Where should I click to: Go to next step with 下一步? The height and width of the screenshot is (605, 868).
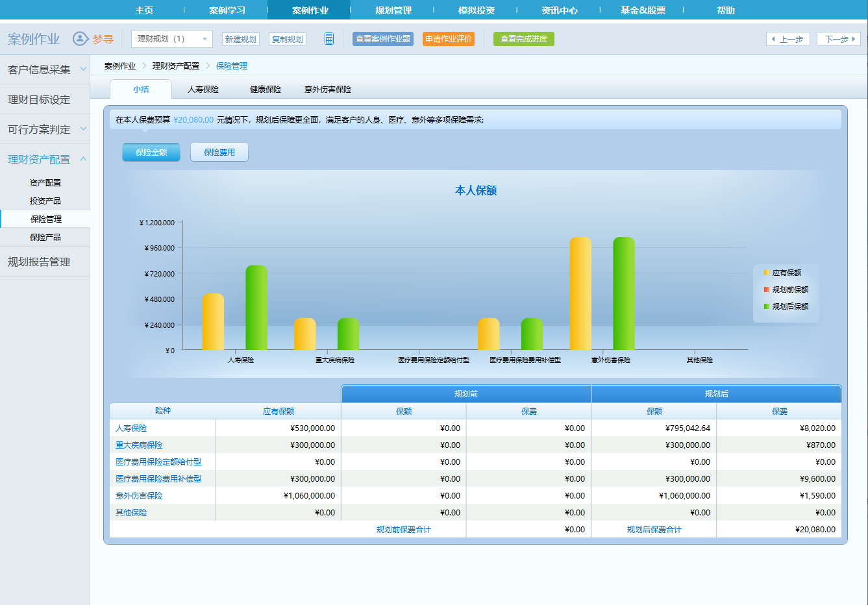pos(839,39)
